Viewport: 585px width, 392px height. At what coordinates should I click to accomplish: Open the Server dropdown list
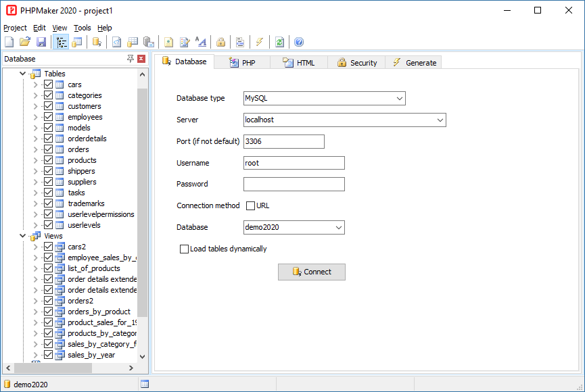point(440,120)
